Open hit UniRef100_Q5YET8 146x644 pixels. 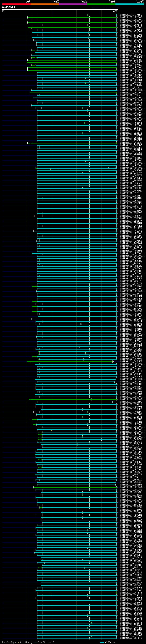tap(131, 25)
